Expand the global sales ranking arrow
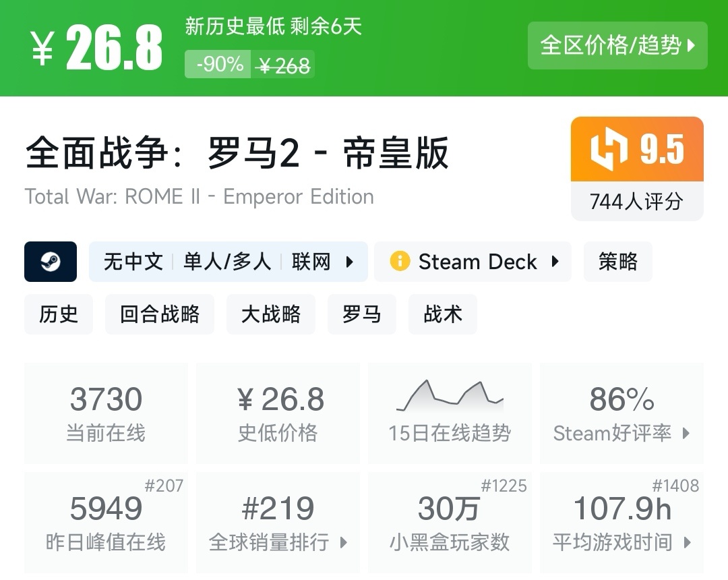This screenshot has width=728, height=580. tap(344, 542)
